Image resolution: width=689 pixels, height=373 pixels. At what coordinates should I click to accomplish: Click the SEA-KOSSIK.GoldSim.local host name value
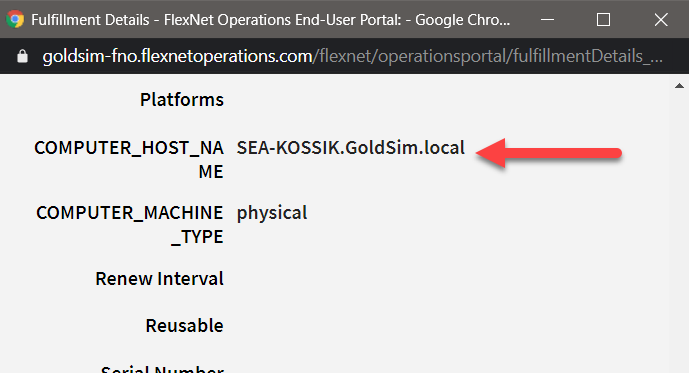(351, 148)
